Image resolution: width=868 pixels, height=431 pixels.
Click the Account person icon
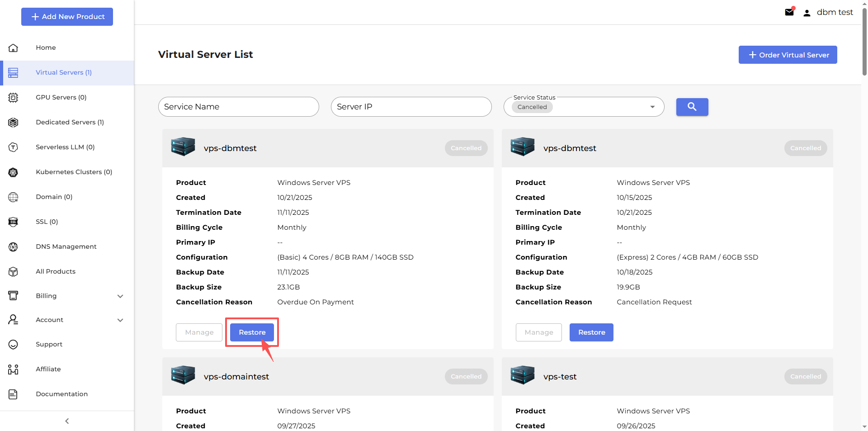click(13, 320)
